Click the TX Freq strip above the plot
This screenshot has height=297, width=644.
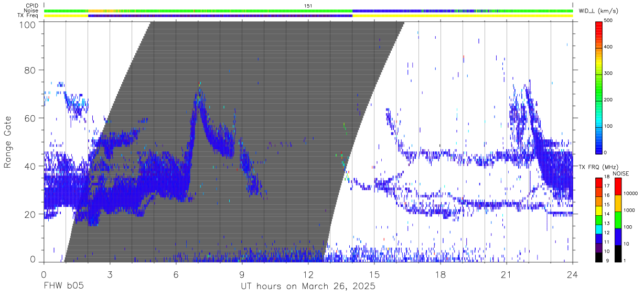pos(308,16)
